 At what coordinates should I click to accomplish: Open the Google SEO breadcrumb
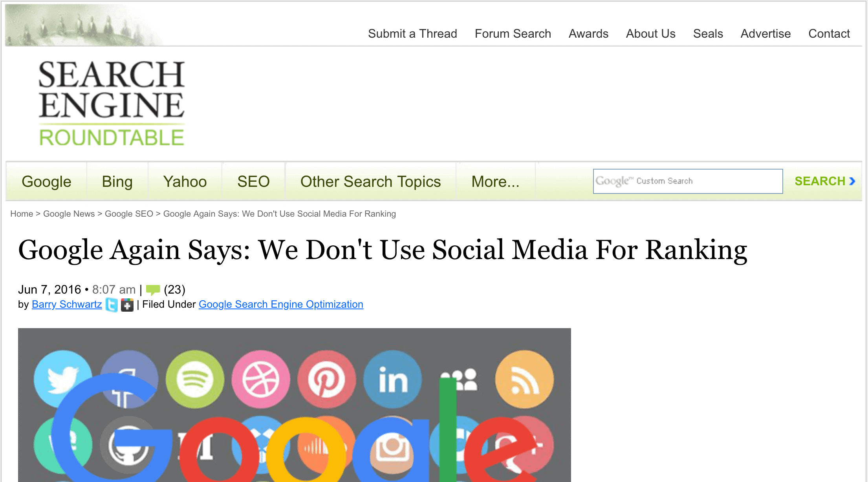click(129, 214)
